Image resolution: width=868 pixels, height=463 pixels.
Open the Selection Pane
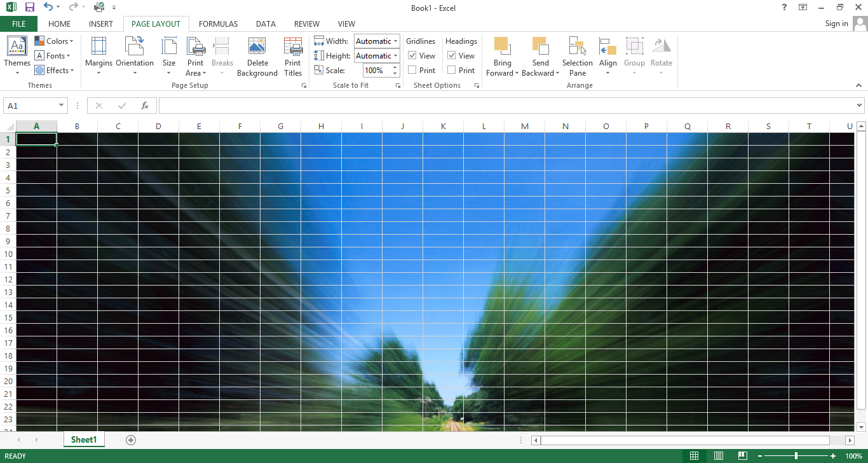(578, 55)
